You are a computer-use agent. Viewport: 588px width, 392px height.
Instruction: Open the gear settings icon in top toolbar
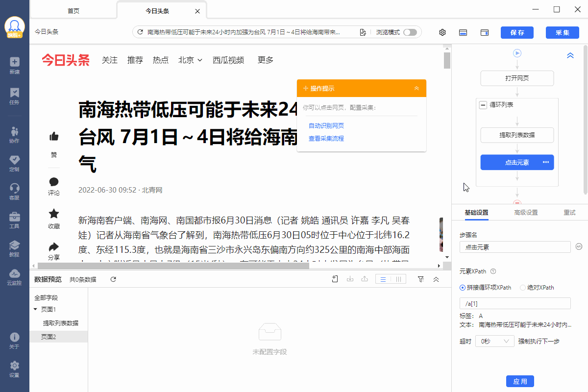442,32
